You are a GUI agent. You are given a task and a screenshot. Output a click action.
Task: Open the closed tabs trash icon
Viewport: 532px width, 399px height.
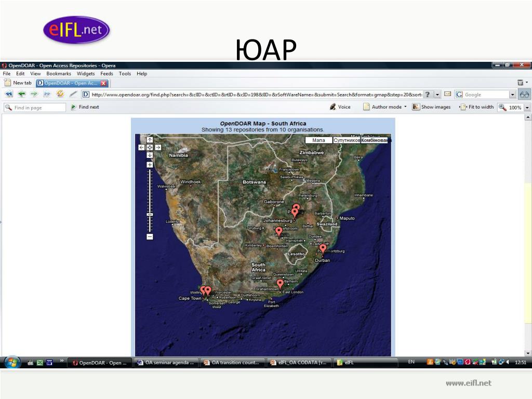pos(520,83)
